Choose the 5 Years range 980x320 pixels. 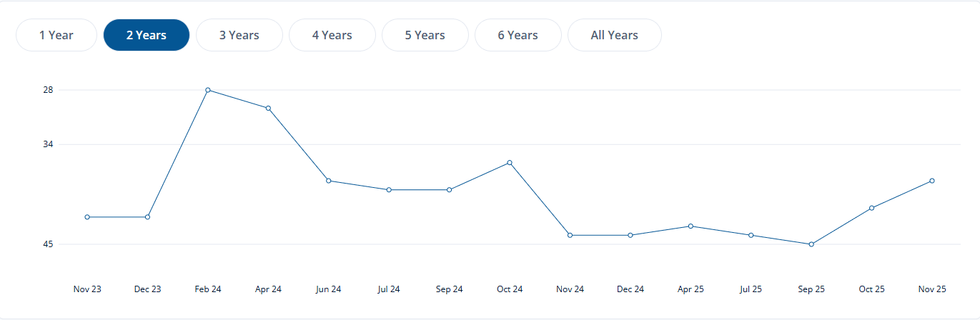tap(425, 35)
